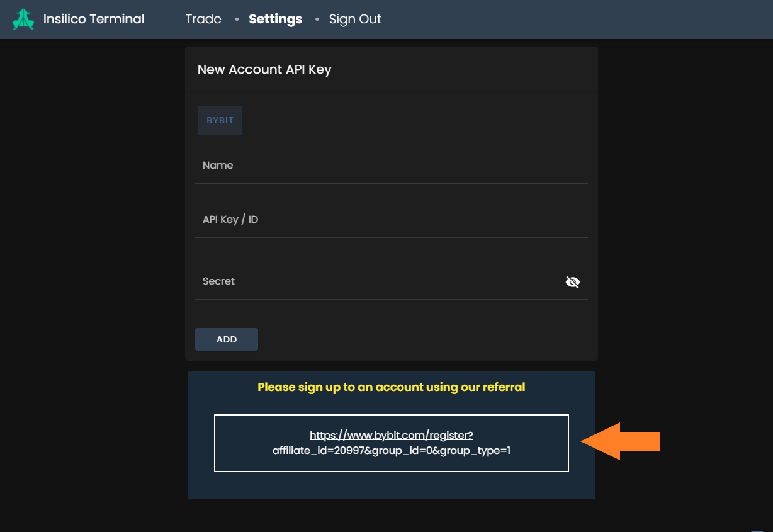This screenshot has width=773, height=532.
Task: Click the yellow referral sign-up message
Action: coord(391,387)
